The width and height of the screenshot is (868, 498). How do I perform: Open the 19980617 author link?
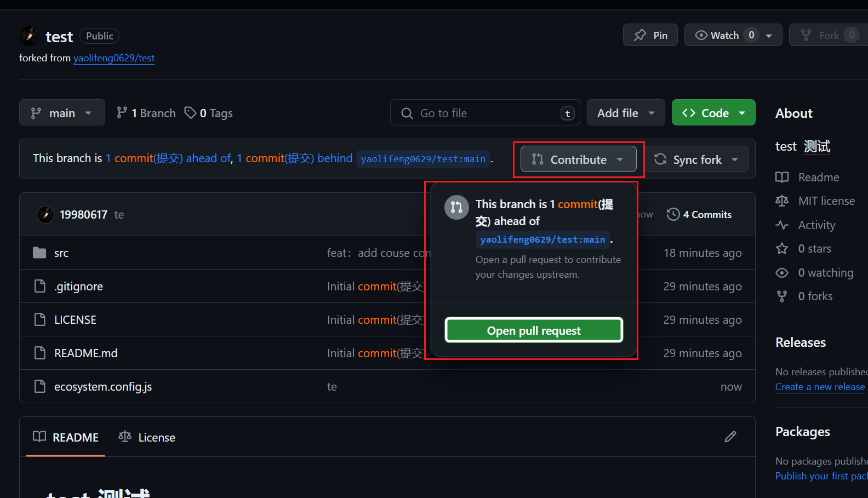tap(83, 215)
